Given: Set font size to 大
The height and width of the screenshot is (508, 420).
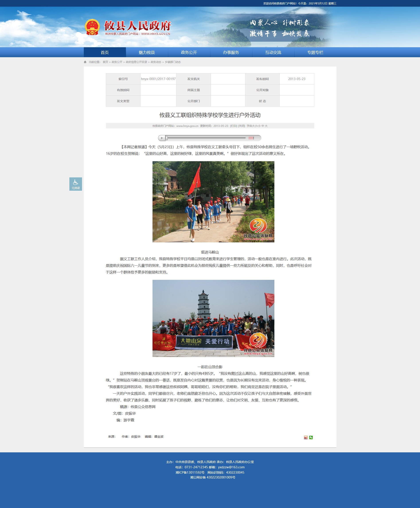Looking at the screenshot, I should click(266, 126).
